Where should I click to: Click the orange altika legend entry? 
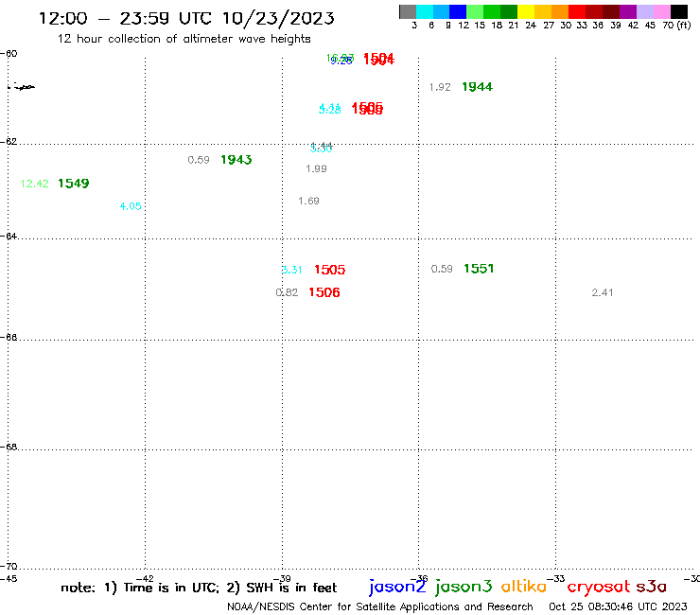[x=524, y=587]
